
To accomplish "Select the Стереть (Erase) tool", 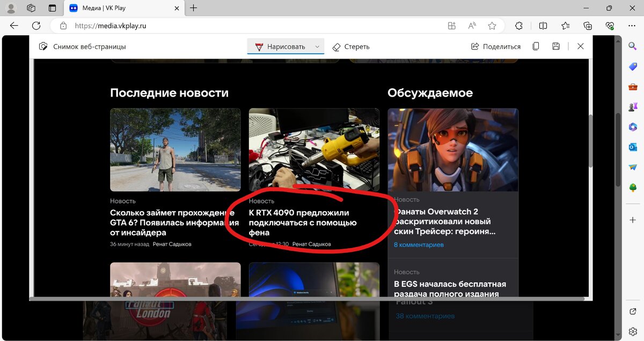I will coord(350,47).
